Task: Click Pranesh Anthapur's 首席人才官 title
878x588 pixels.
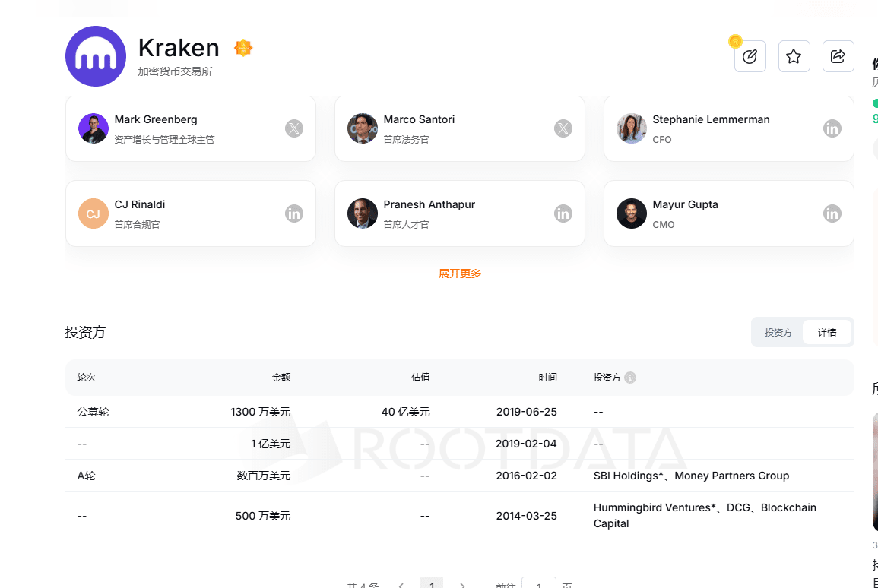Action: 406,225
